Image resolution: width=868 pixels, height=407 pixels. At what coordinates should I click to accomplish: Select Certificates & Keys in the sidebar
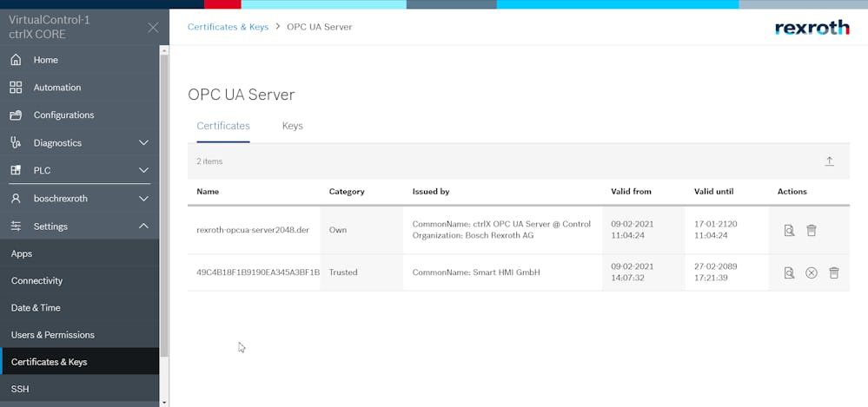[x=80, y=362]
